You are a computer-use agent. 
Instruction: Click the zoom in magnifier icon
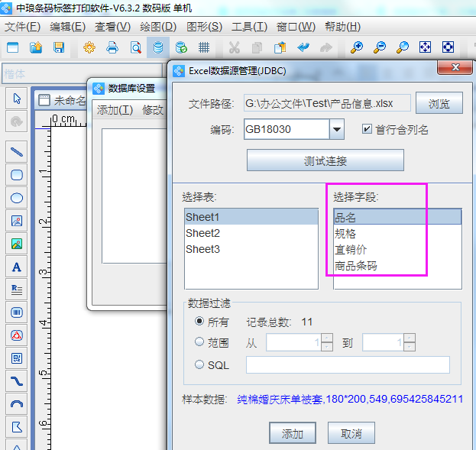click(357, 47)
